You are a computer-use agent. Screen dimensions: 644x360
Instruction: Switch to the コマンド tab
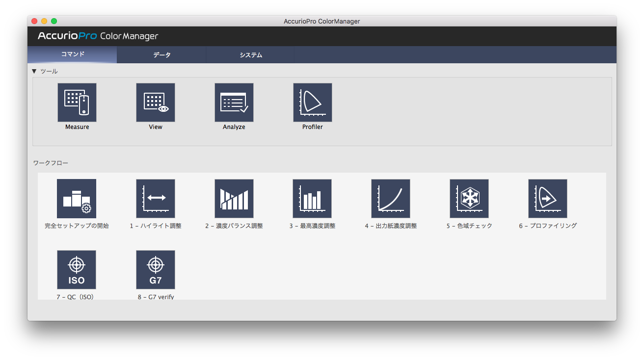(73, 54)
